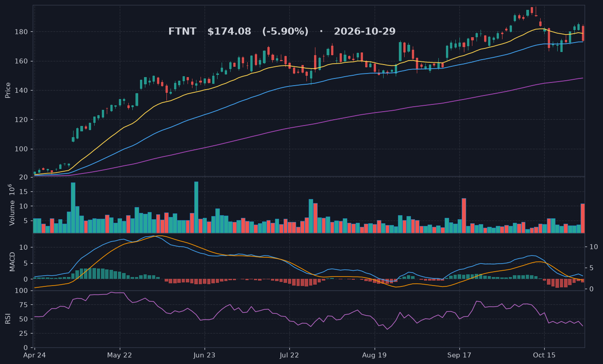Viewport: 603px width, 364px height.
Task: Click the Aug 19 date label
Action: point(374,355)
